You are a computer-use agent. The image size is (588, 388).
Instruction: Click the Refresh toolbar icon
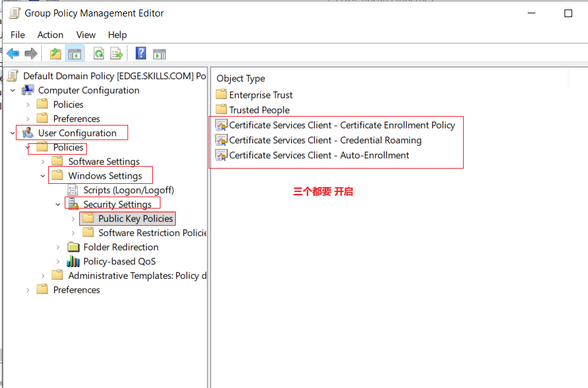[x=98, y=54]
